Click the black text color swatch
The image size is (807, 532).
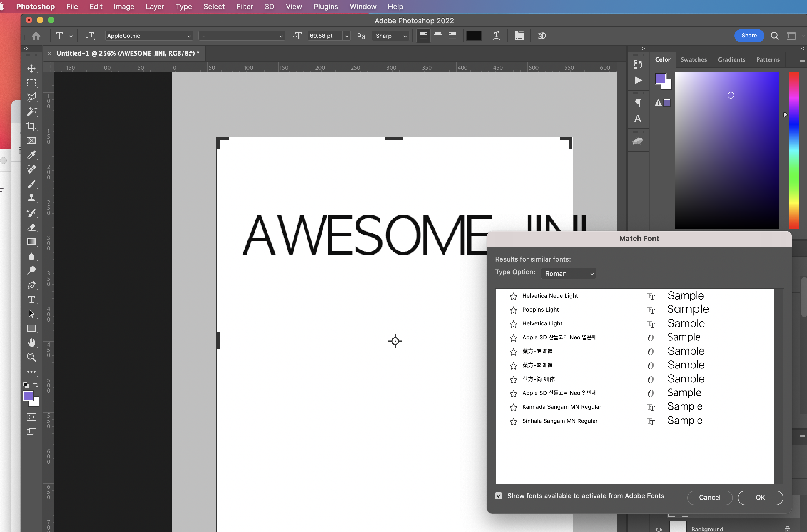pyautogui.click(x=474, y=36)
